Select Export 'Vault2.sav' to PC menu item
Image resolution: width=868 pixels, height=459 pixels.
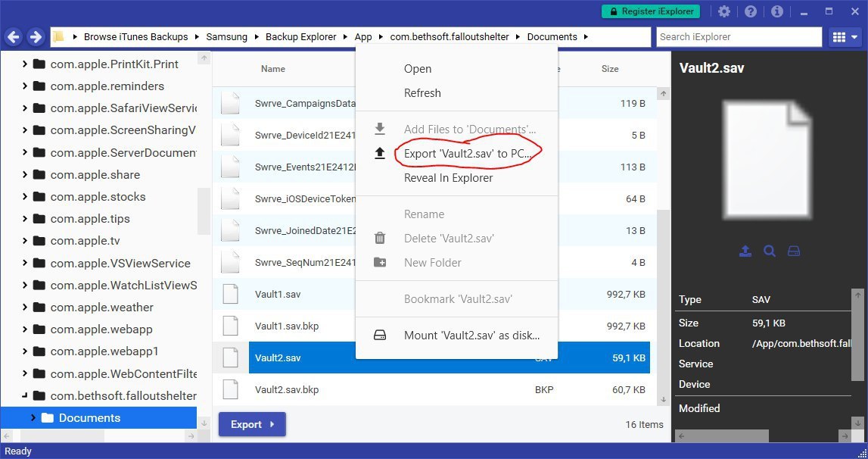point(469,154)
